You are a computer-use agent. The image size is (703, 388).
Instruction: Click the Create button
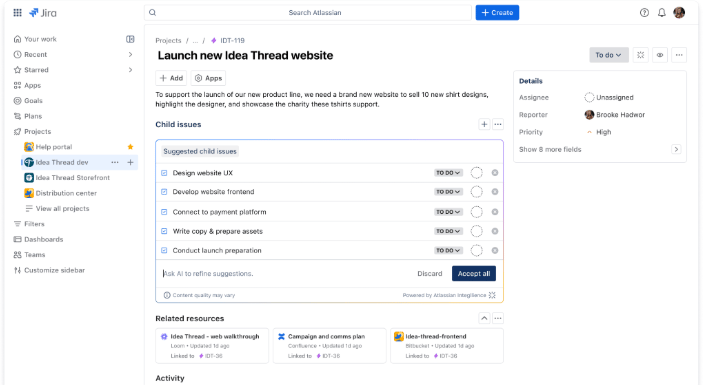tap(497, 13)
